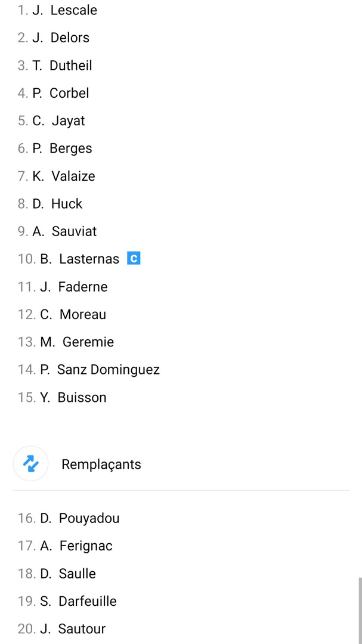This screenshot has height=644, width=362.
Task: Click the substitutes swap arrows icon
Action: click(30, 463)
